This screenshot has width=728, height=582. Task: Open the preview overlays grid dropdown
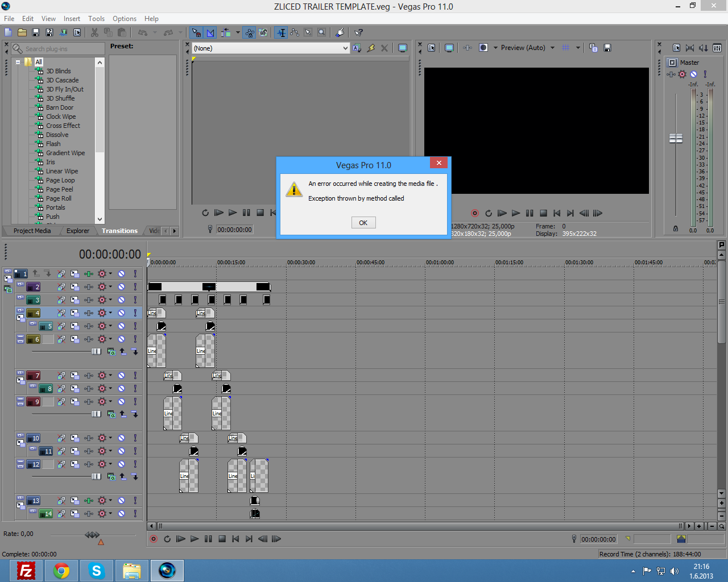pyautogui.click(x=578, y=48)
